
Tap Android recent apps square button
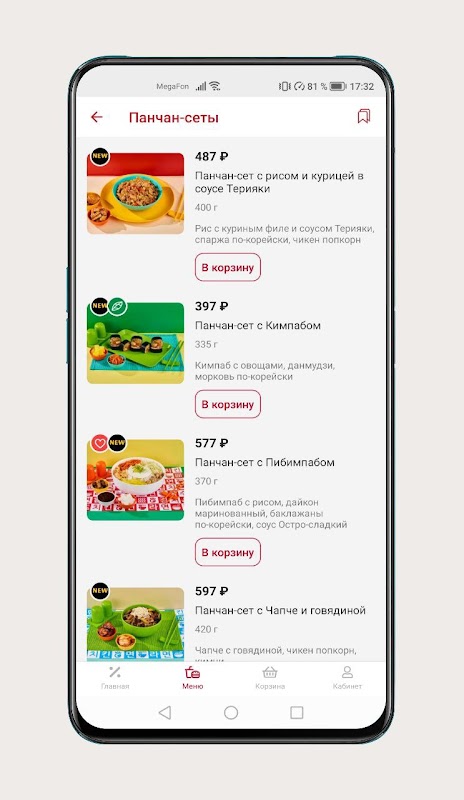pos(297,713)
